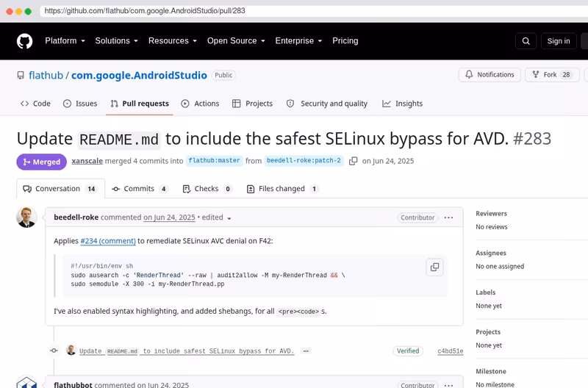Viewport: 588px width, 388px height.
Task: Expand commit message ellipsis button
Action: pyautogui.click(x=306, y=351)
